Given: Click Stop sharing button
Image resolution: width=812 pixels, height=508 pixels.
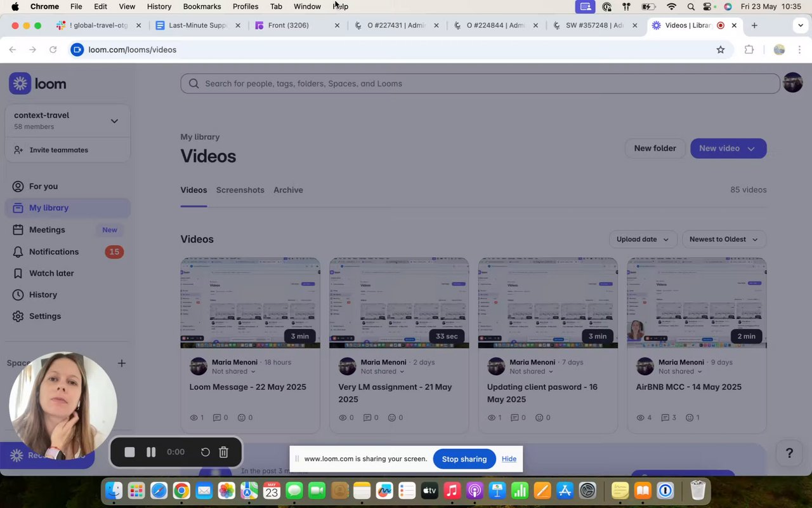Looking at the screenshot, I should pos(464,459).
